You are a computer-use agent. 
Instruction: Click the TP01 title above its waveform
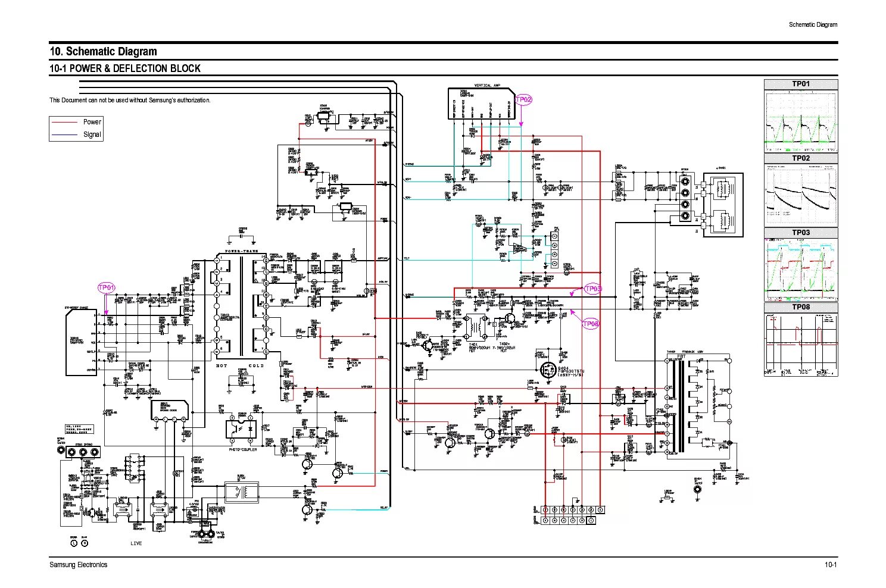(x=801, y=84)
